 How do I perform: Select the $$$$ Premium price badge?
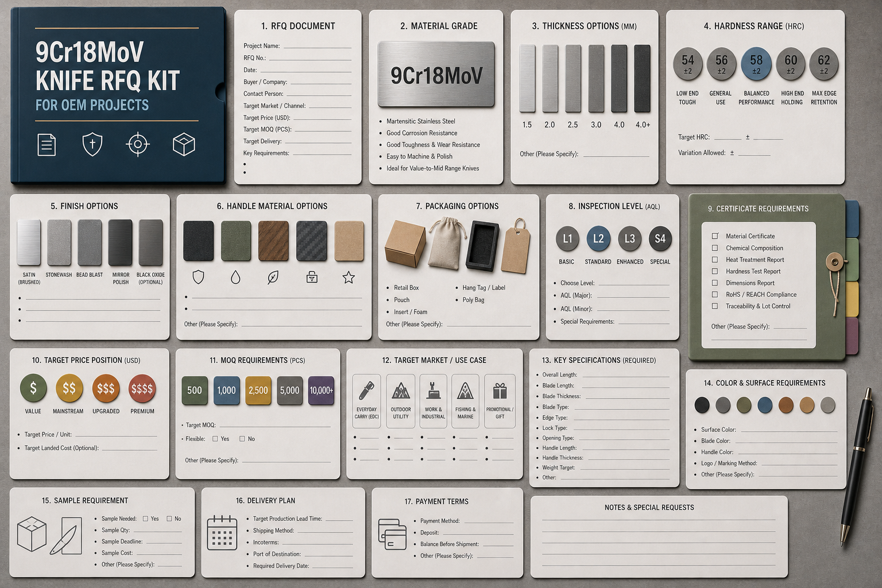(142, 389)
